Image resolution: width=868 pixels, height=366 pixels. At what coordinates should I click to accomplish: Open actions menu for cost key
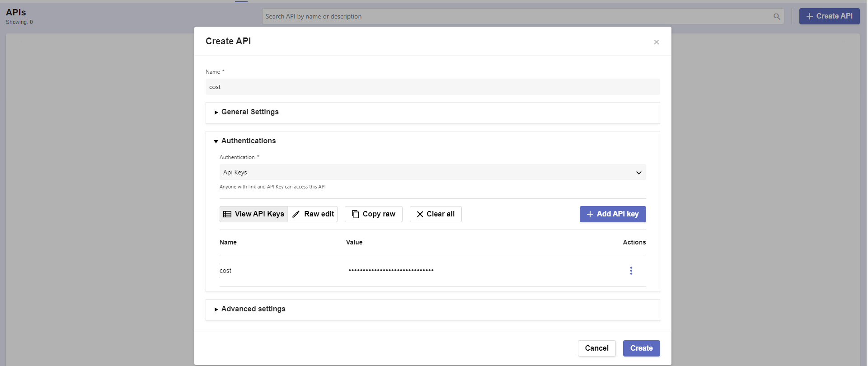coord(631,271)
